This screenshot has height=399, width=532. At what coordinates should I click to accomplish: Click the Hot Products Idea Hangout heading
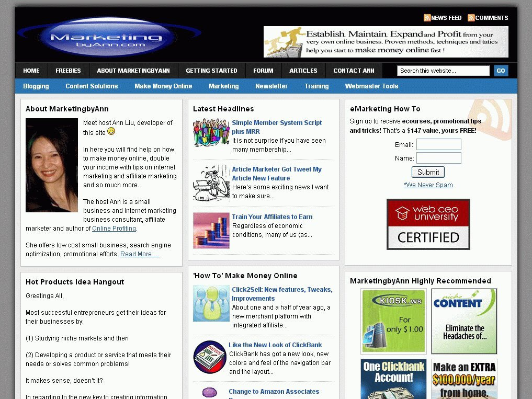75,282
